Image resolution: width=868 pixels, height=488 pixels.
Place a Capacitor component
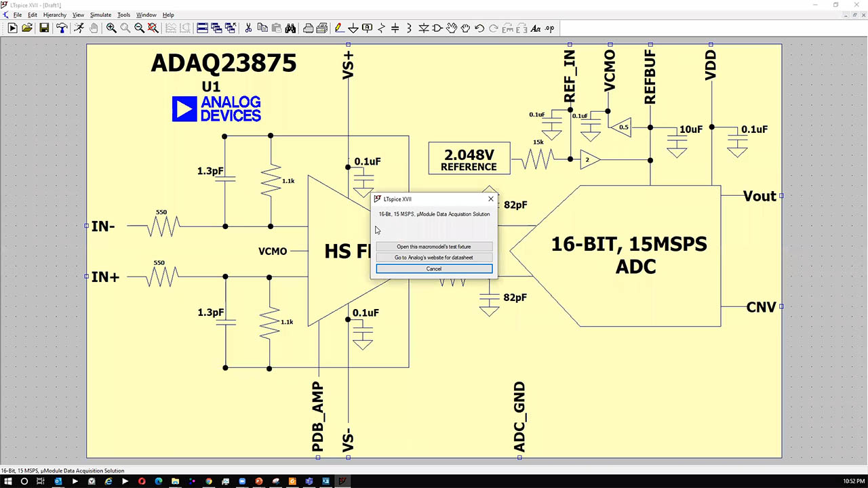click(x=395, y=28)
